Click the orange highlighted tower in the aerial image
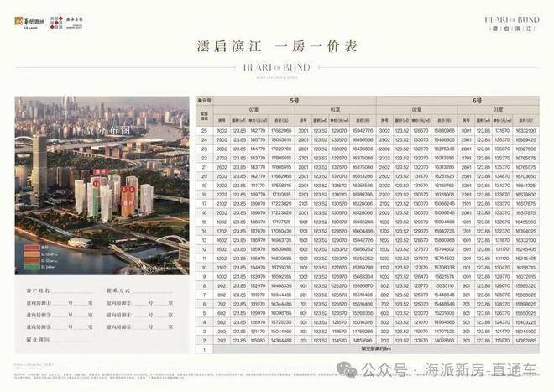Image resolution: width=554 pixels, height=392 pixels. (128, 201)
